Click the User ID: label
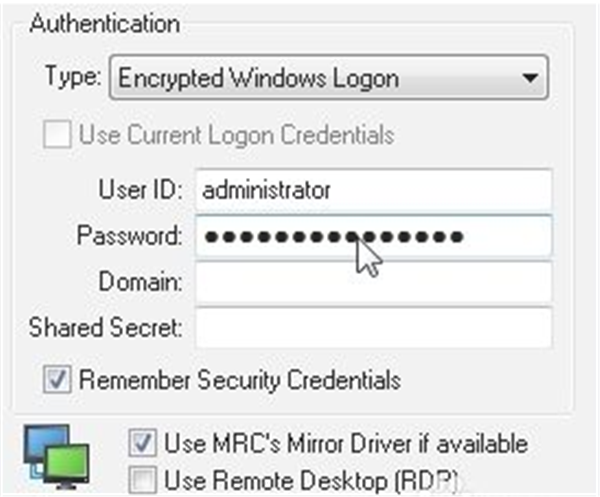The width and height of the screenshot is (600, 497). 141,191
